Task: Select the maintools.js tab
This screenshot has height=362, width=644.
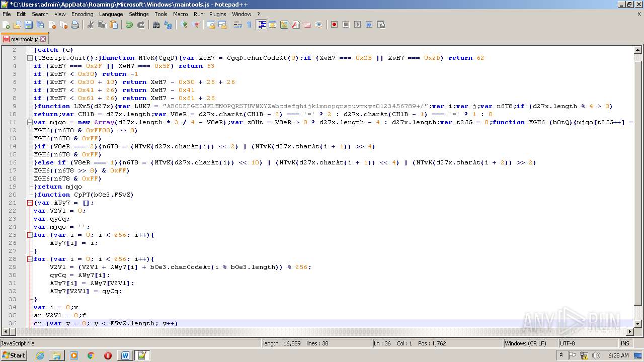Action: (x=24, y=39)
